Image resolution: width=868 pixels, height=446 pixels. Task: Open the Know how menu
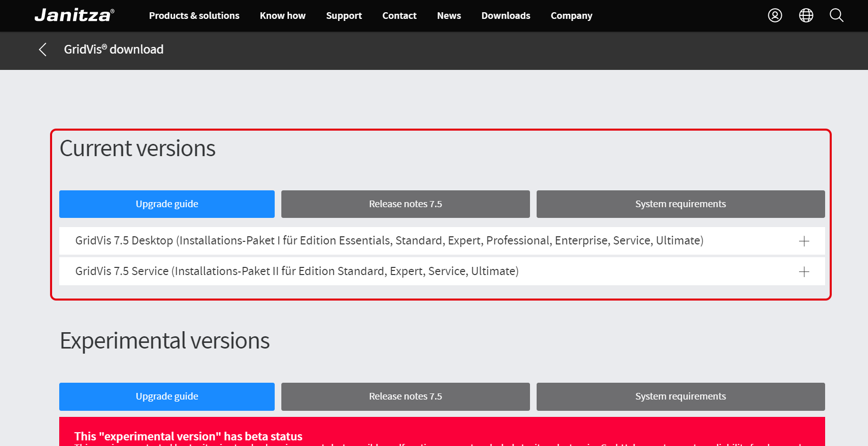click(x=282, y=16)
